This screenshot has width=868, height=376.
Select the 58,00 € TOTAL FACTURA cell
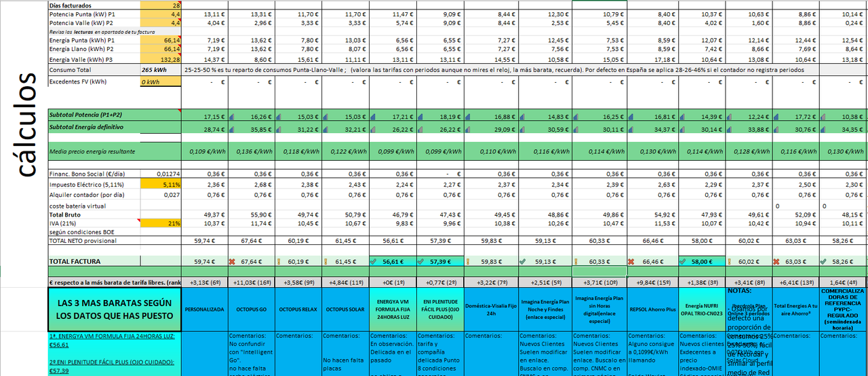(x=701, y=261)
